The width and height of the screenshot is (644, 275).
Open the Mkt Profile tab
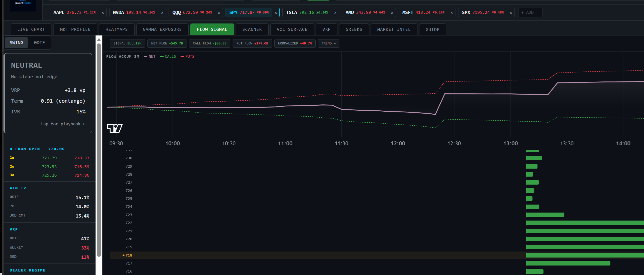point(75,29)
